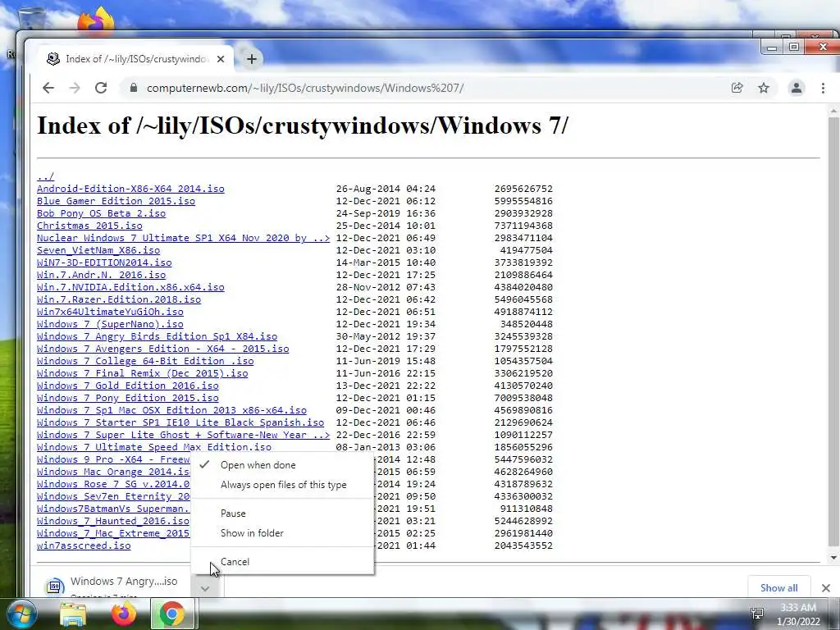Download Windows 7 Starter SP1 IE10 Lite link

pyautogui.click(x=180, y=422)
